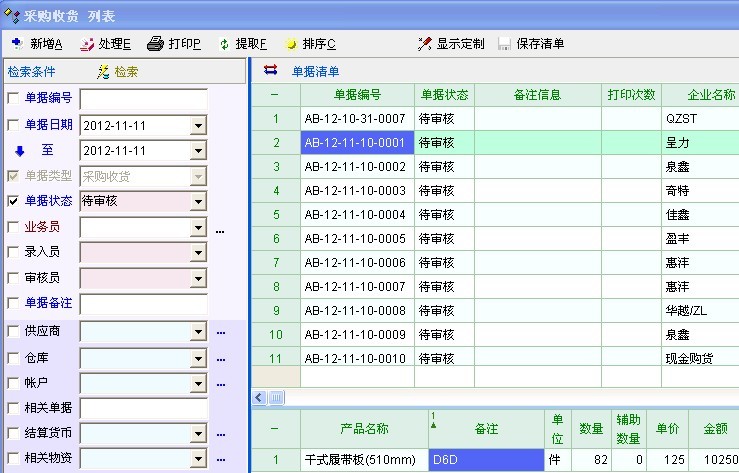This screenshot has height=473, width=739.
Task: Click the 显示定制 display customize icon
Action: click(425, 44)
